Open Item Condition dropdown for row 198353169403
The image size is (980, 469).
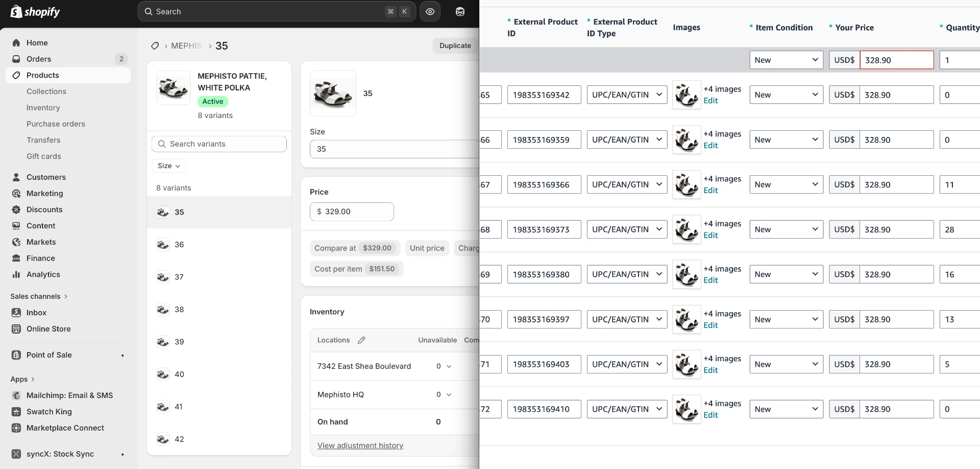point(786,364)
